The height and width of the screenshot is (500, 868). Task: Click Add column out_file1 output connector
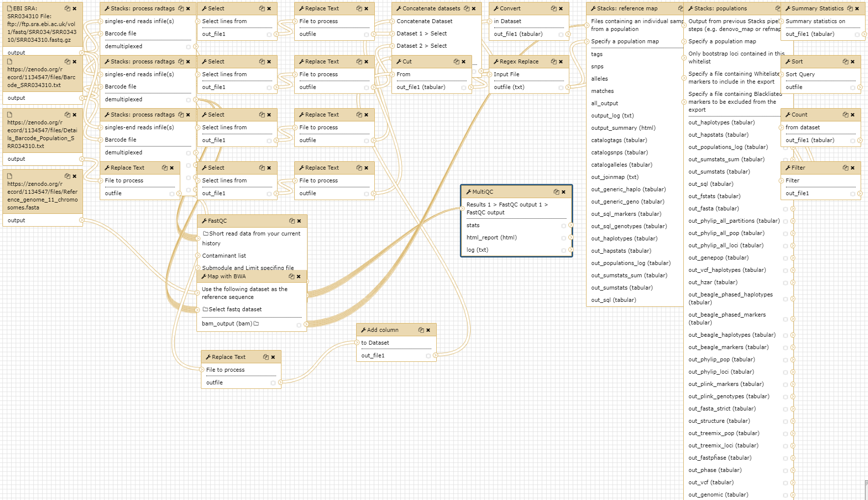pyautogui.click(x=435, y=355)
